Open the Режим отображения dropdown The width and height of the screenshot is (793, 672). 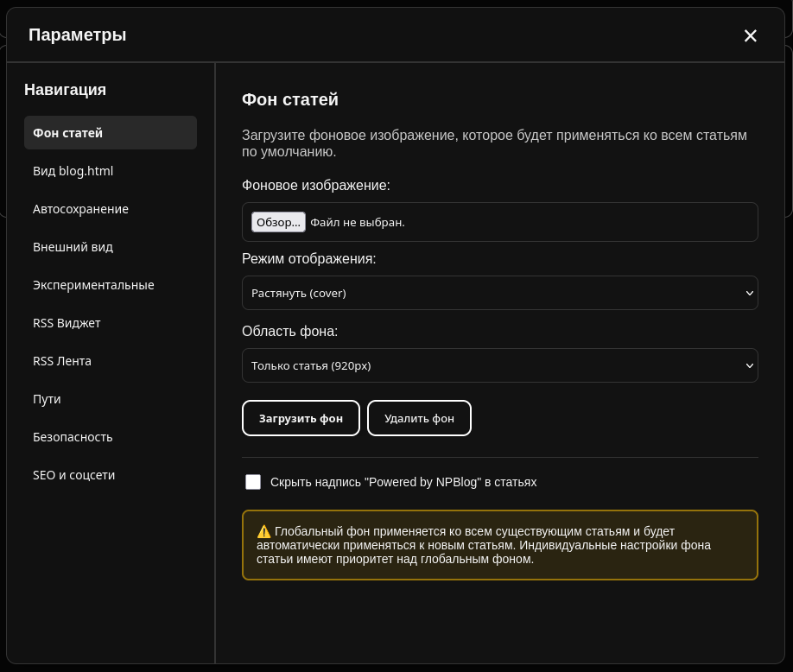point(499,293)
